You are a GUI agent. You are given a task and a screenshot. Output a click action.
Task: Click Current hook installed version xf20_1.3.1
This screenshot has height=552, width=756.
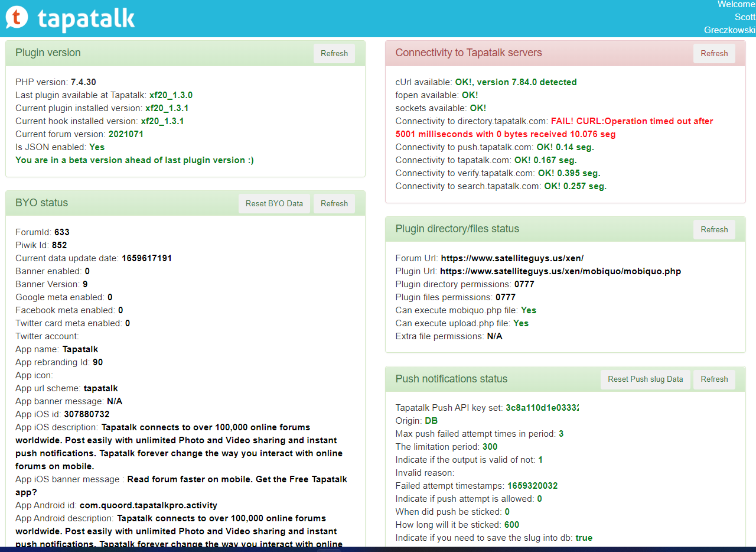(162, 121)
